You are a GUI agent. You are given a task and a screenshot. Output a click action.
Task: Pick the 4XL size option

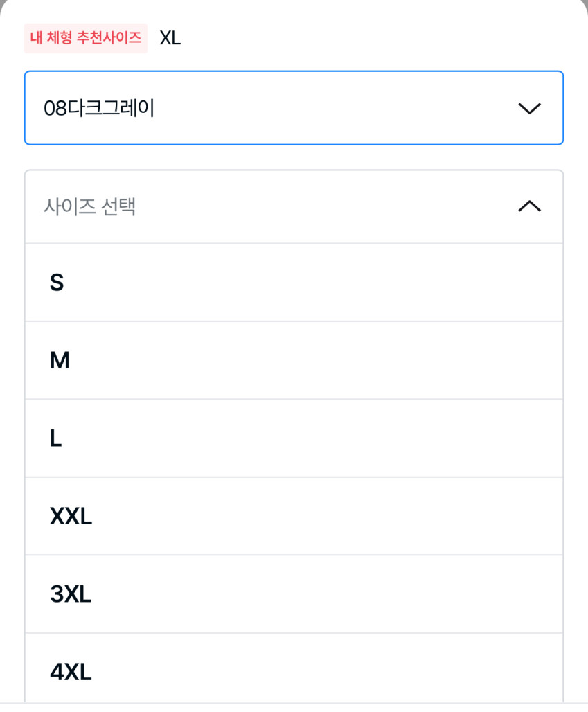[x=294, y=670]
